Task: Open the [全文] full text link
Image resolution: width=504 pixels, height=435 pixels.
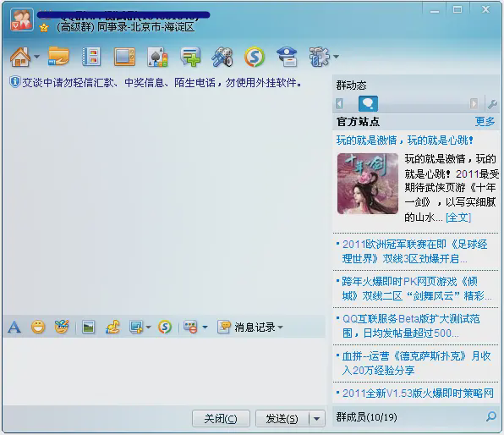Action: 458,217
